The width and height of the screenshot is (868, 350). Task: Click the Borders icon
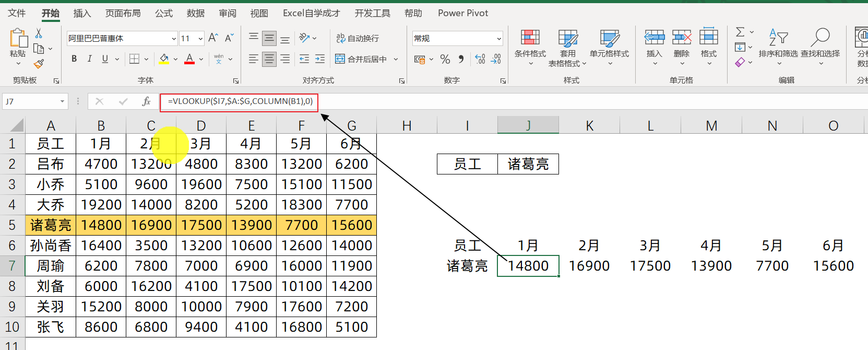tap(134, 59)
